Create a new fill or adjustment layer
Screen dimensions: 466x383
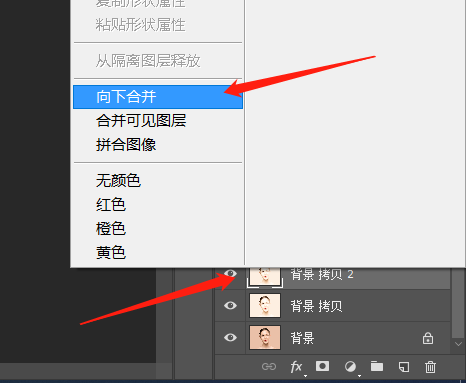(x=350, y=367)
